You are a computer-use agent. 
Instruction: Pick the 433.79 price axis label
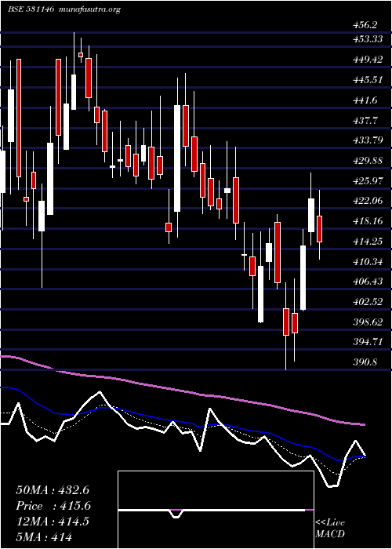[368, 140]
